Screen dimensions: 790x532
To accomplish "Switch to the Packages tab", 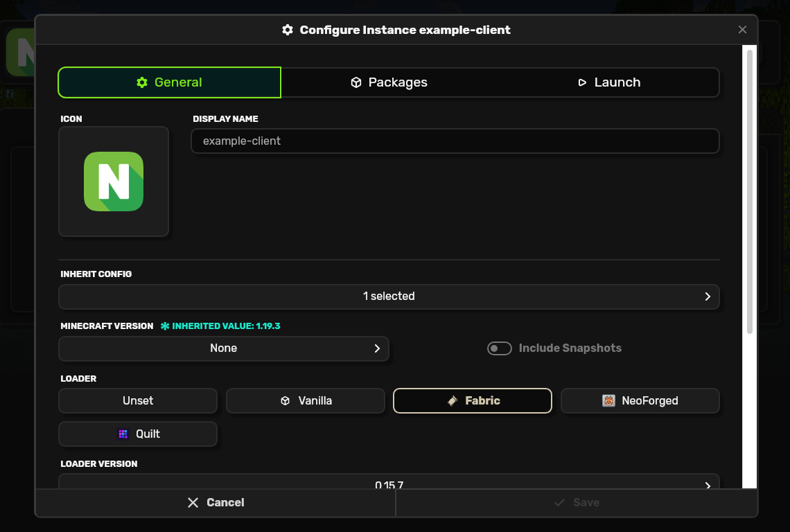I will (389, 82).
